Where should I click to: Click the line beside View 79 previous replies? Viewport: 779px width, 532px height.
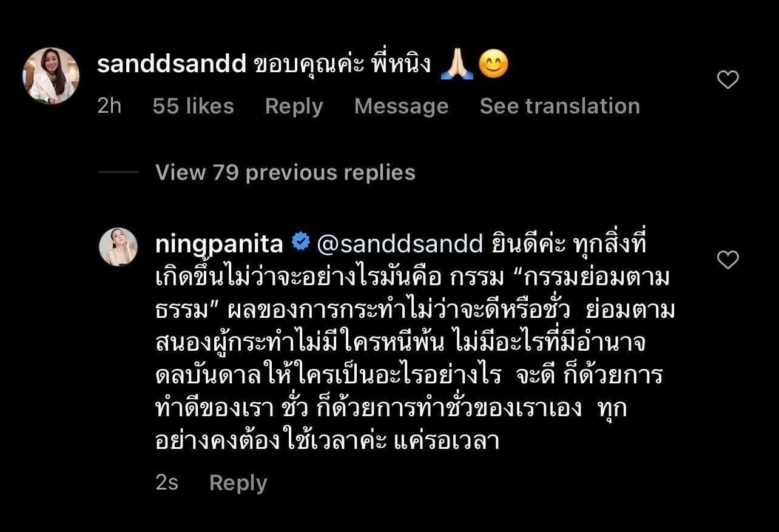118,172
